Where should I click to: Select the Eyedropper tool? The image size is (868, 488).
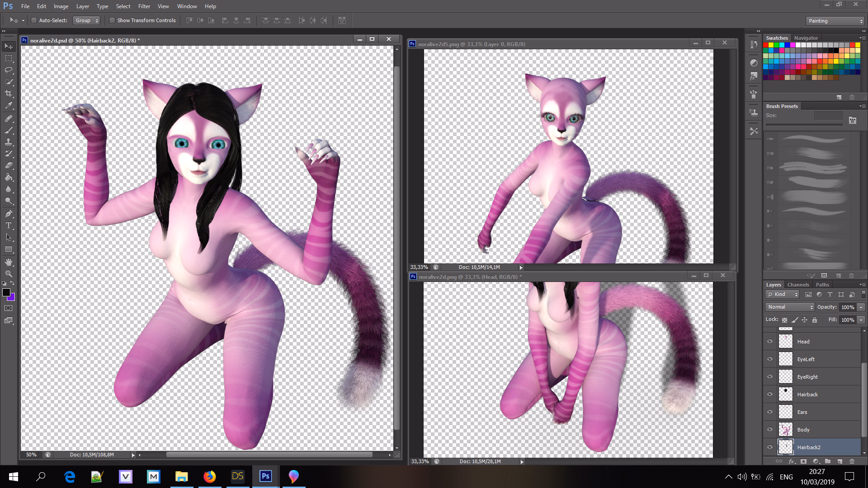click(x=9, y=105)
